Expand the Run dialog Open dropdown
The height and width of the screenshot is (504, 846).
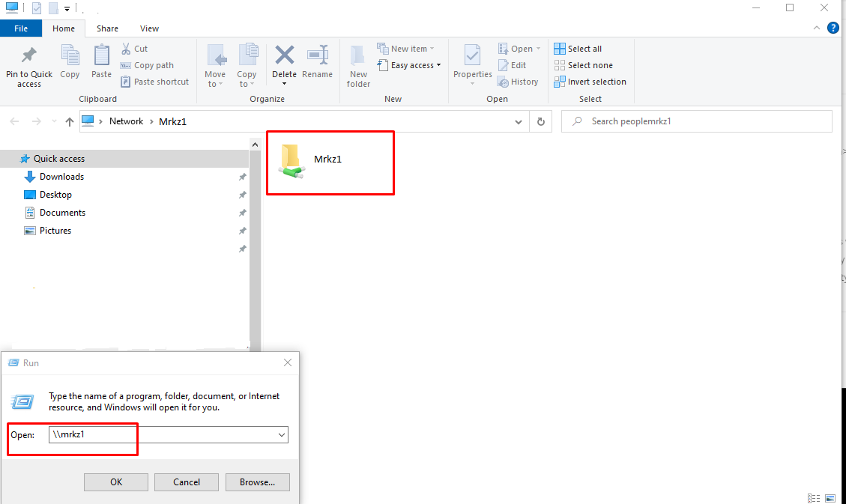click(282, 435)
